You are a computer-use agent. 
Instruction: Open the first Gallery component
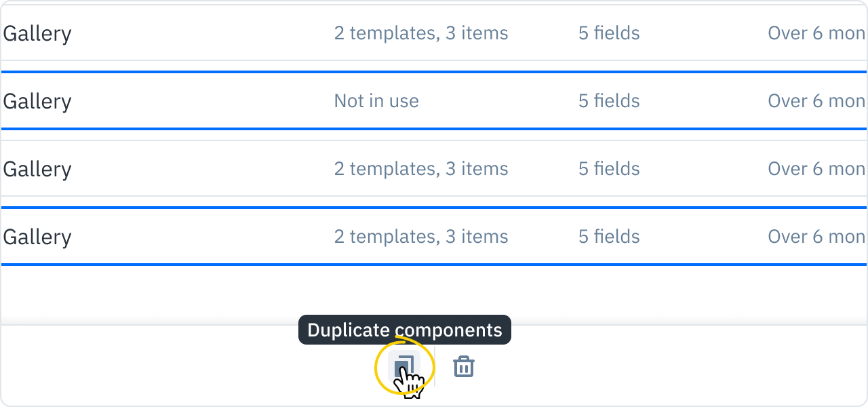(37, 33)
